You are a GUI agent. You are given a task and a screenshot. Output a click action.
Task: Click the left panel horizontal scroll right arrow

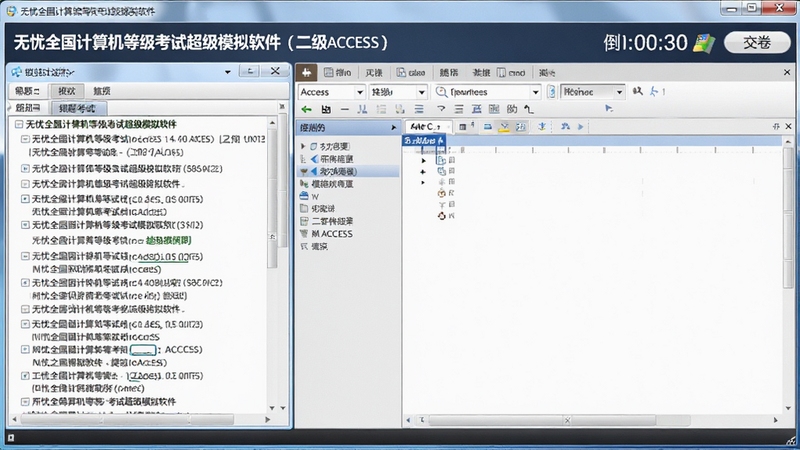point(267,419)
